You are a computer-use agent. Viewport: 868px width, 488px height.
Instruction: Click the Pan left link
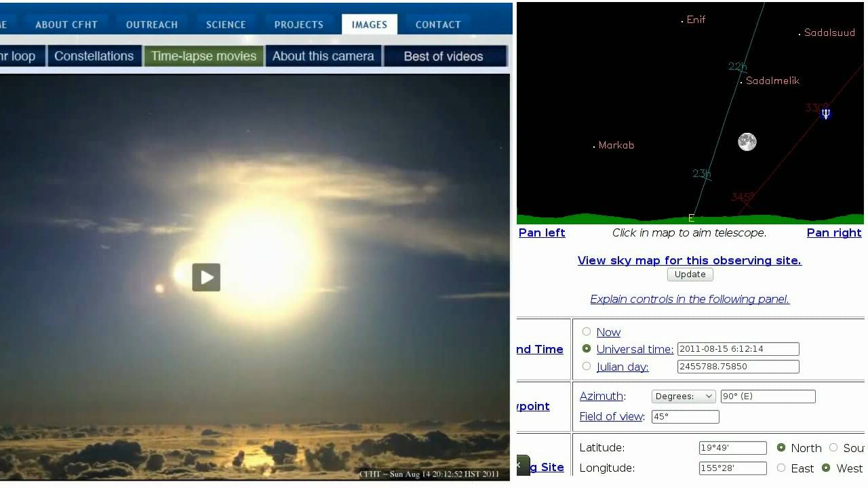(x=542, y=232)
